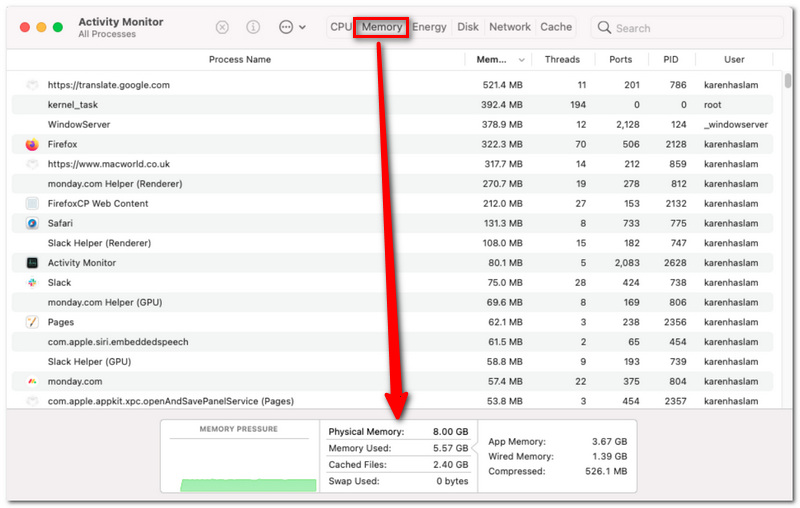Open the process info (i) icon

pyautogui.click(x=253, y=27)
